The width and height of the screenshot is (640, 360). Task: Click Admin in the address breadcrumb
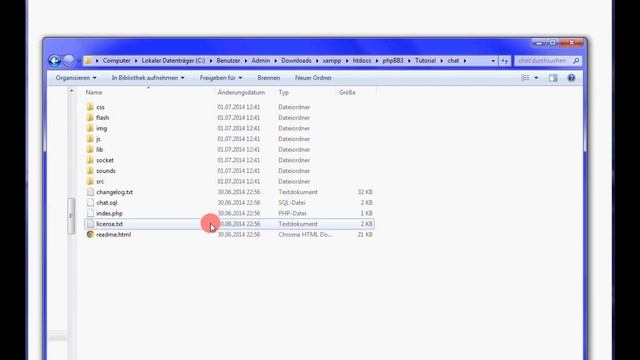pyautogui.click(x=260, y=61)
